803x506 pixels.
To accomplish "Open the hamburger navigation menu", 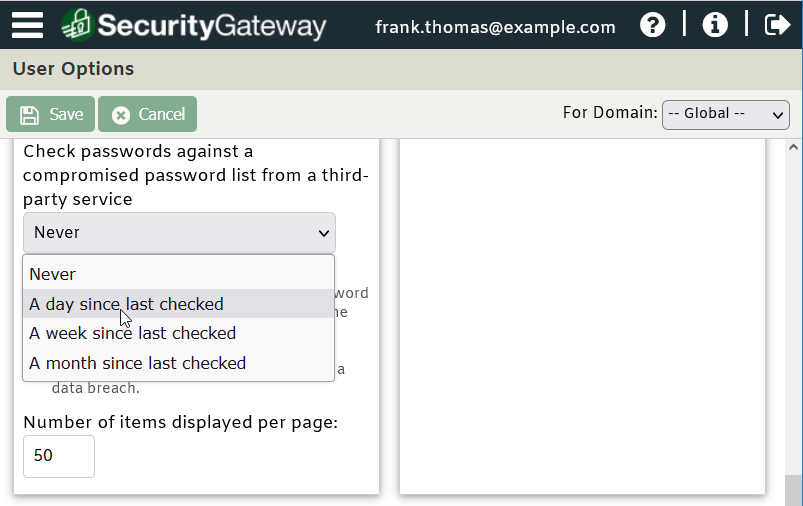I will 27,25.
